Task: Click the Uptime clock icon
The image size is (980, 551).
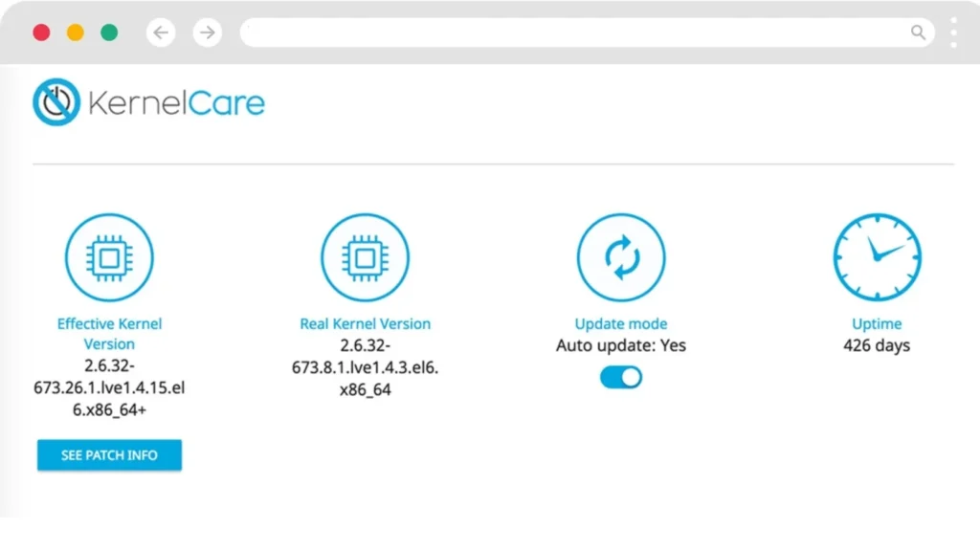Action: [877, 257]
